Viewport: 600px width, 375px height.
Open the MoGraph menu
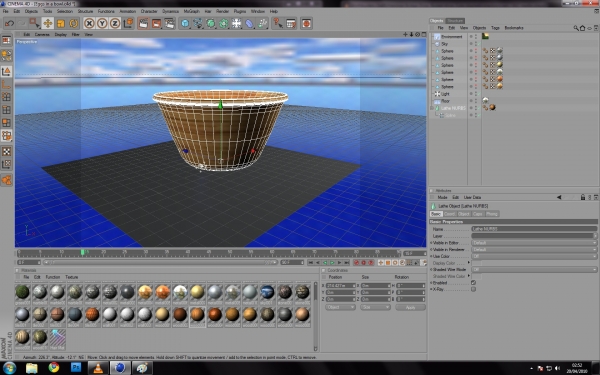191,11
